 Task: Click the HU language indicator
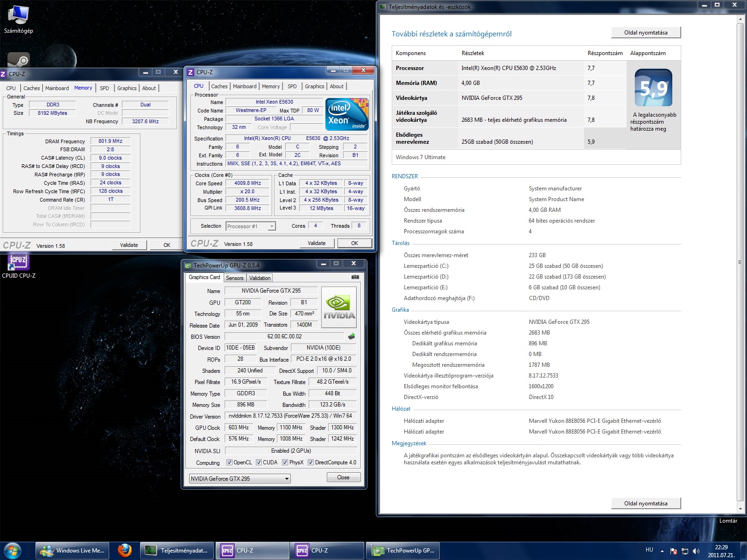pos(649,550)
